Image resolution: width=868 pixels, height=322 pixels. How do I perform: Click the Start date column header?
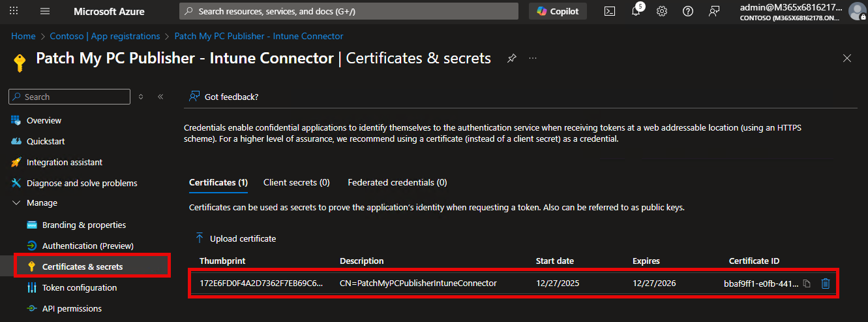(555, 261)
